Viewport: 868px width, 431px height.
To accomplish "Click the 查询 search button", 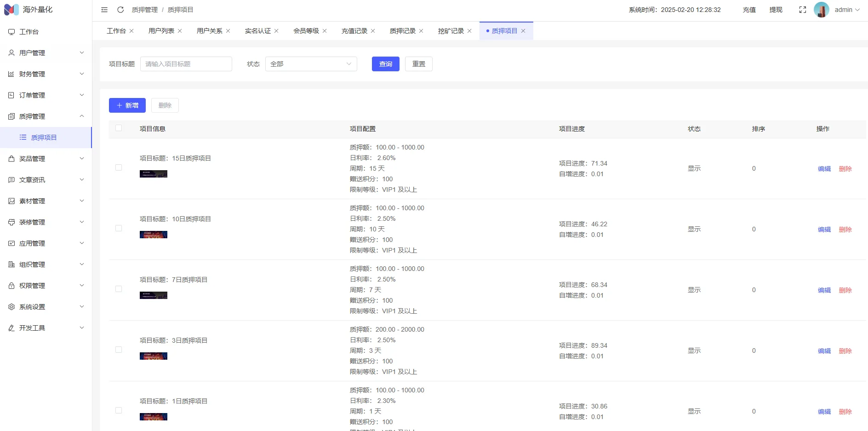I will coord(385,64).
